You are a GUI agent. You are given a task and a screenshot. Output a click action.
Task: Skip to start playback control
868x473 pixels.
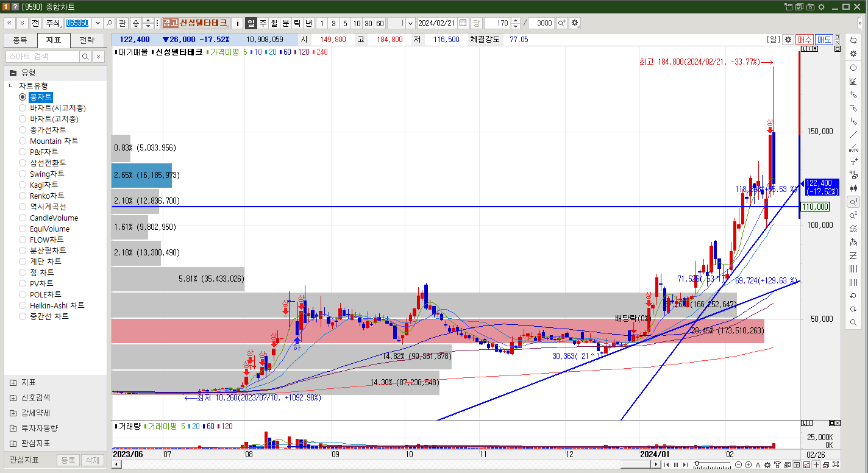[667, 465]
